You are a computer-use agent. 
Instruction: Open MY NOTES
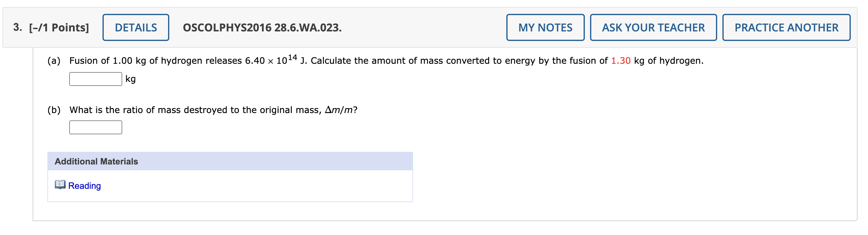click(x=545, y=27)
